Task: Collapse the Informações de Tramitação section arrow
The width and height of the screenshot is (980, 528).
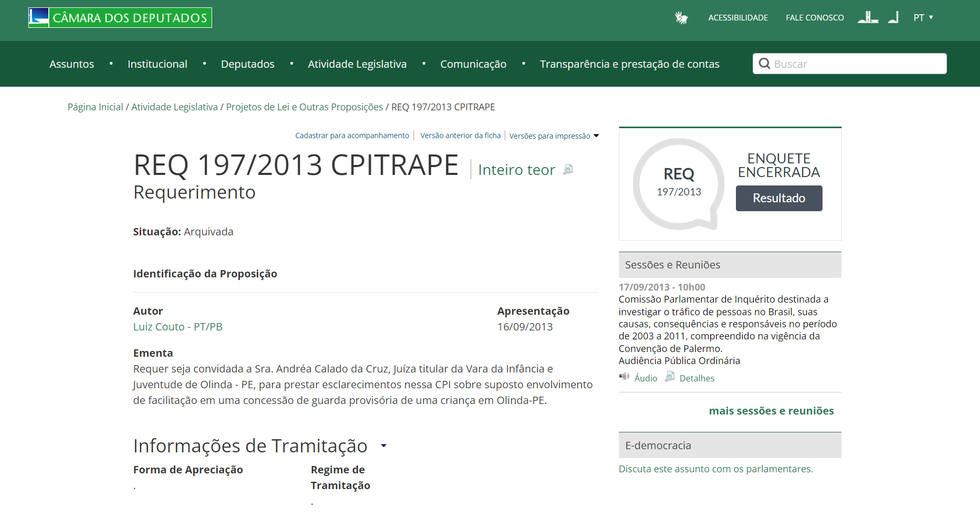Action: click(x=384, y=446)
